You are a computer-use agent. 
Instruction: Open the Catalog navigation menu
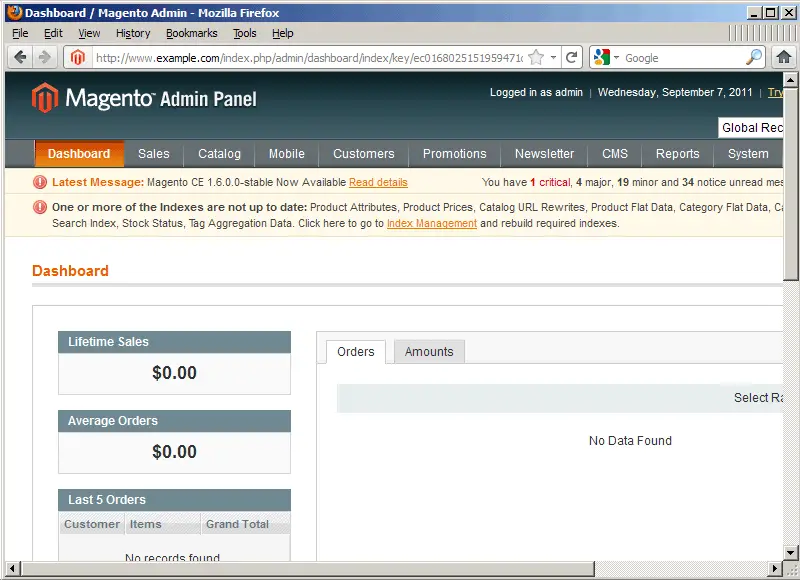(219, 154)
